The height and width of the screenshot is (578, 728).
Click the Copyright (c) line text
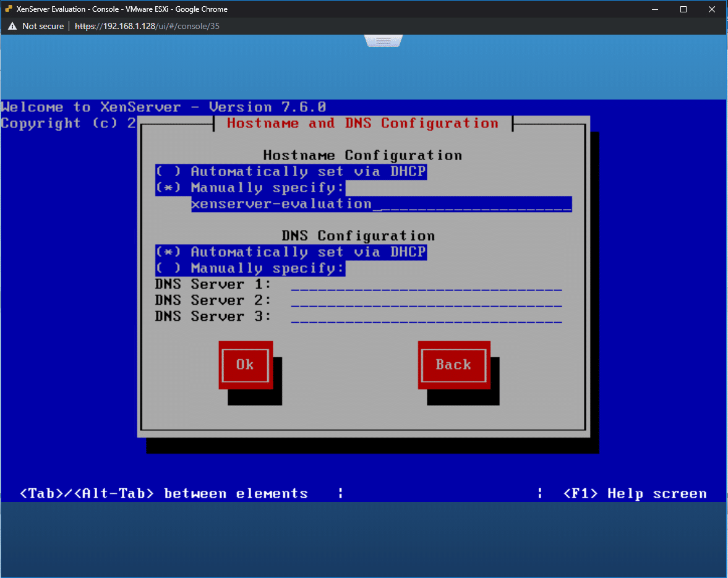coord(68,124)
